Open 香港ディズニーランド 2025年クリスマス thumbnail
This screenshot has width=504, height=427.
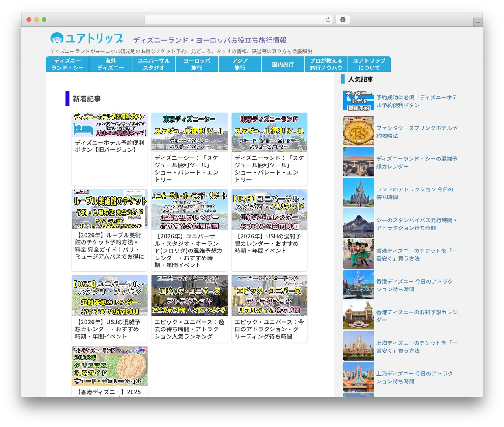(x=109, y=366)
